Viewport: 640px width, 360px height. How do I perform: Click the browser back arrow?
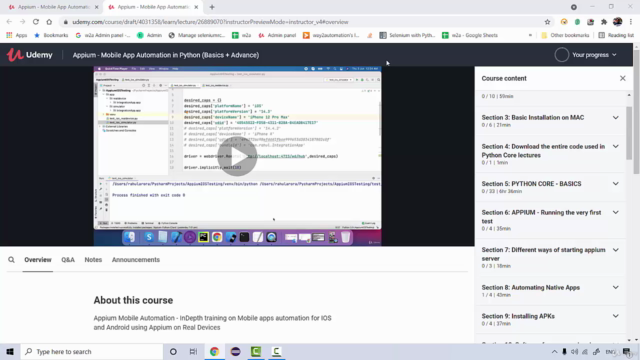click(9, 22)
